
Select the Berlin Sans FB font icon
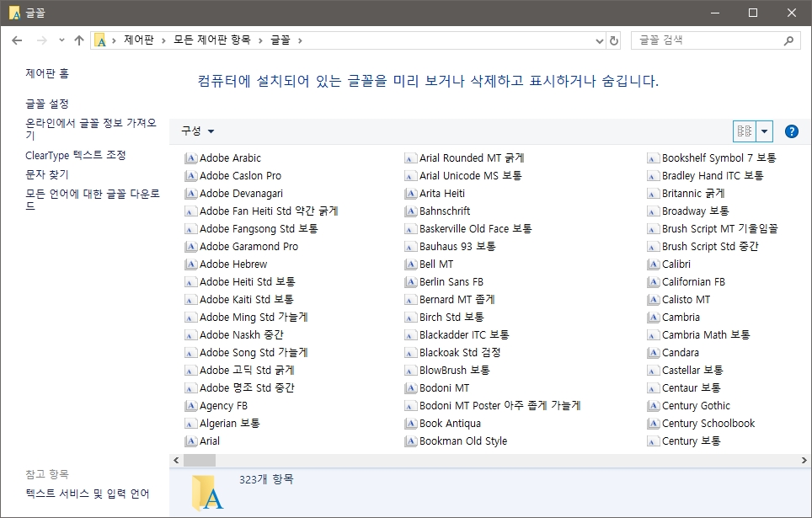pos(411,282)
